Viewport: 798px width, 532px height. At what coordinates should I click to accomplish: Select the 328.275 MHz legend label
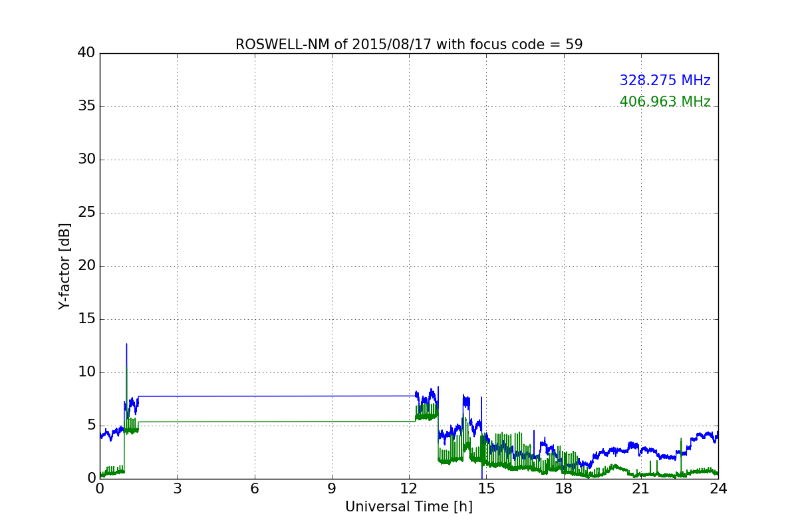665,80
